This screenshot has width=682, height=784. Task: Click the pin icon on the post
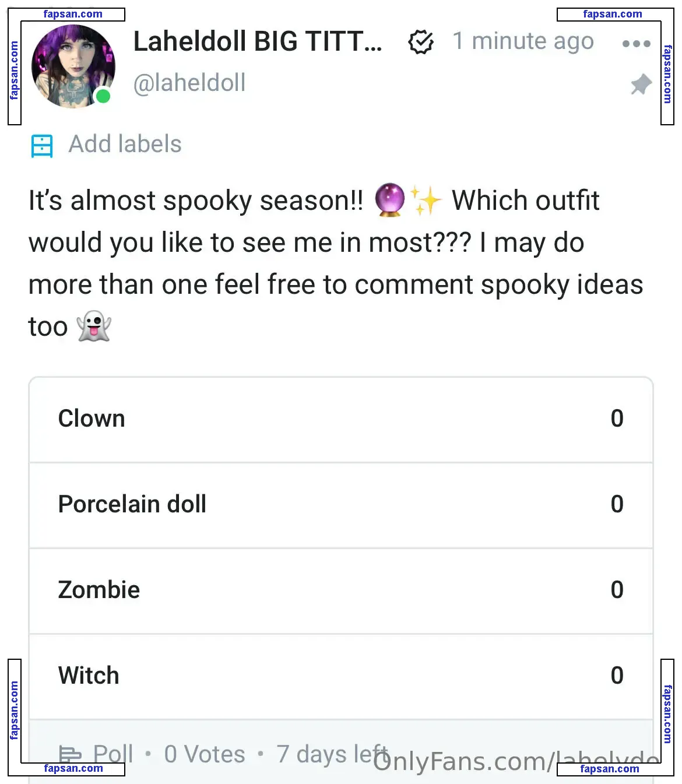(641, 85)
